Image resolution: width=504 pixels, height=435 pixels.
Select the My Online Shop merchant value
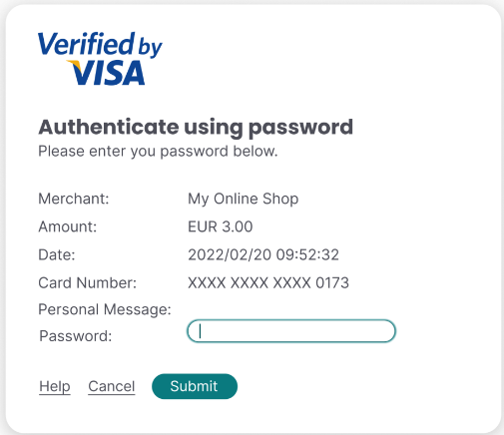(x=244, y=199)
